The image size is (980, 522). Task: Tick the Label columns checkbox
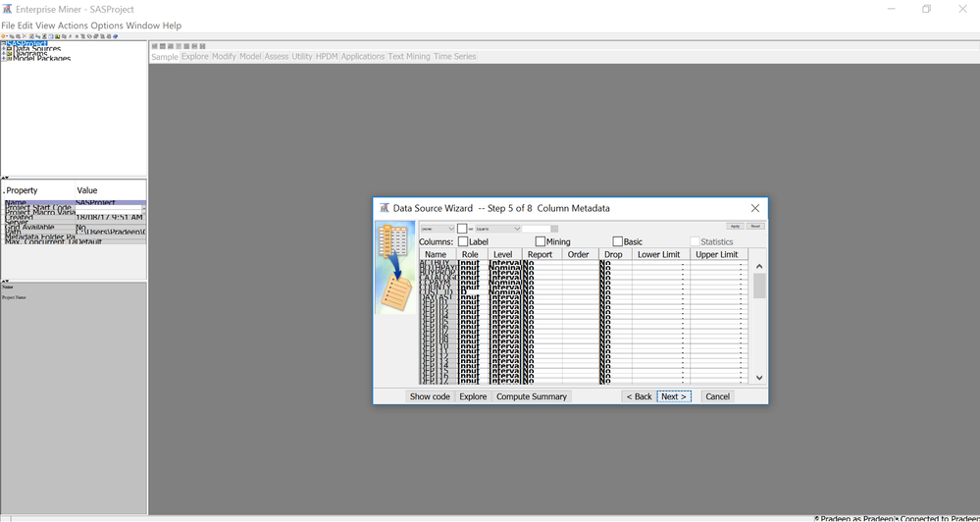click(462, 241)
